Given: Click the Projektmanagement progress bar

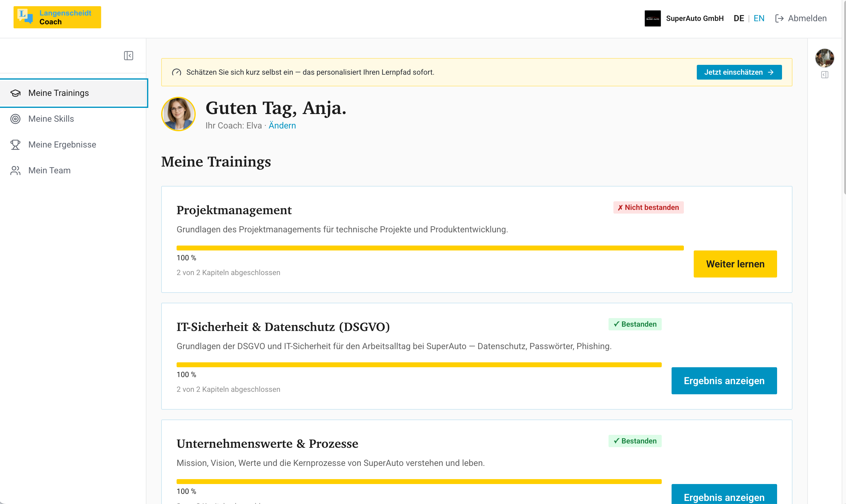Looking at the screenshot, I should (x=430, y=248).
